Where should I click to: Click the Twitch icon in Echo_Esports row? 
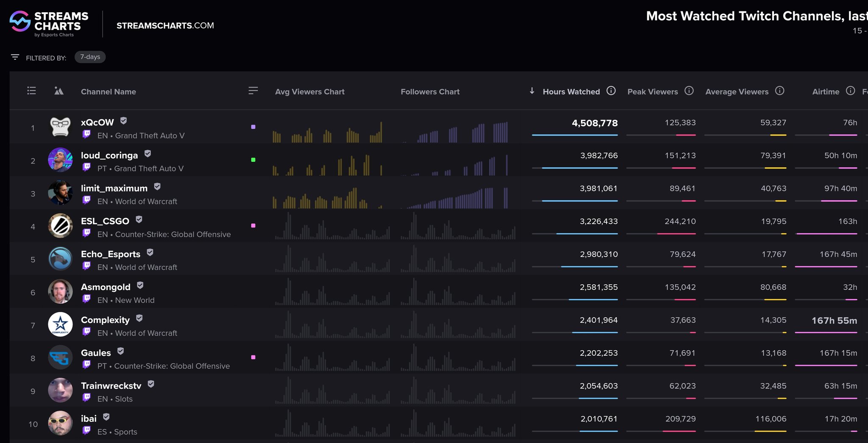86,266
